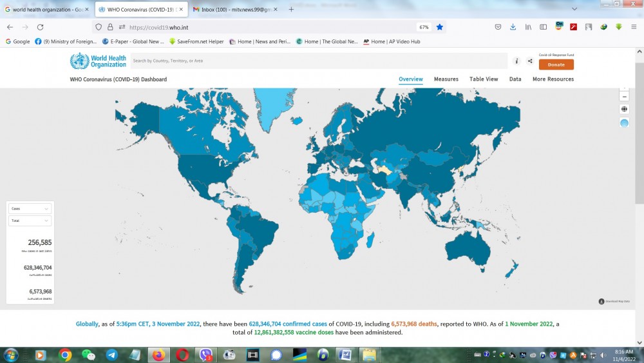Click the share icon in WHO header
This screenshot has height=363, width=644.
coord(530,61)
